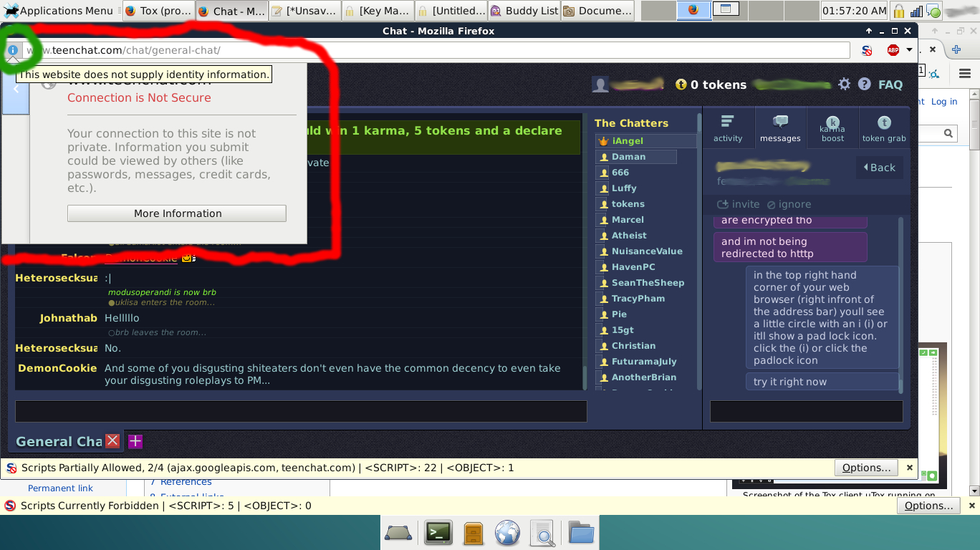Open the Applications Menu
Screen dimensions: 980x550
click(59, 11)
